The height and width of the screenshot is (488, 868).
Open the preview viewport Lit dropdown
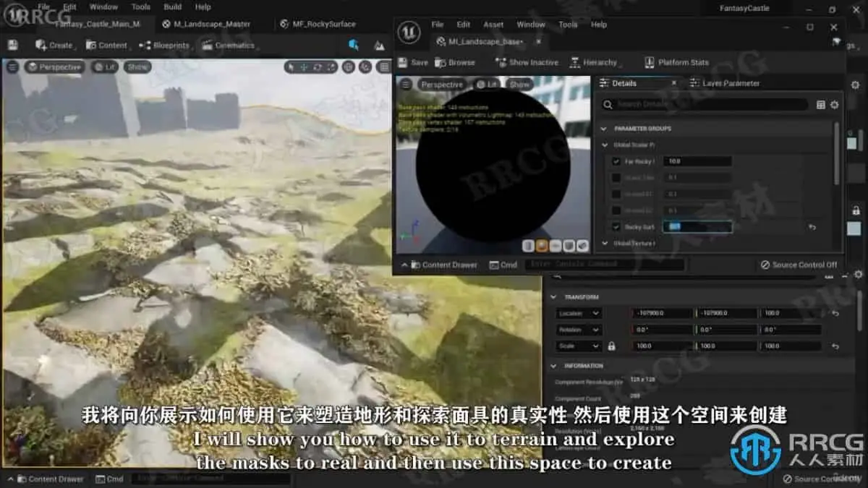487,84
